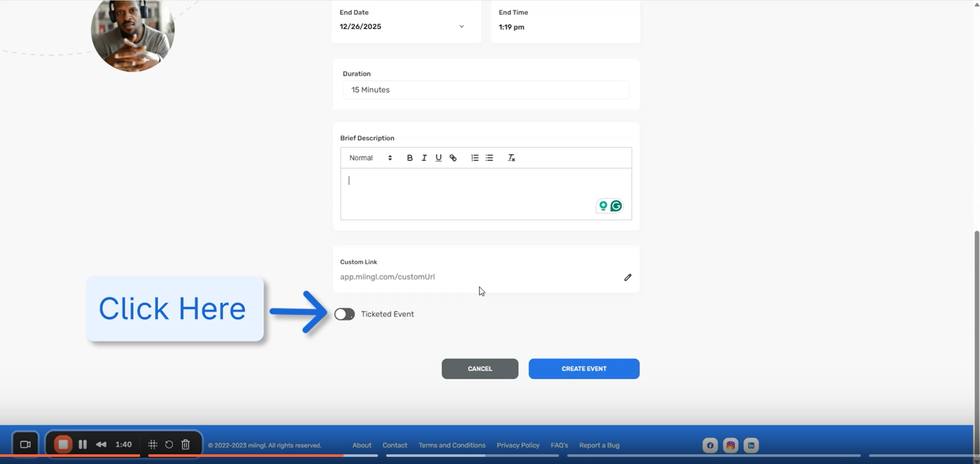Open the Duration 15 Minutes selector
980x464 pixels.
485,90
